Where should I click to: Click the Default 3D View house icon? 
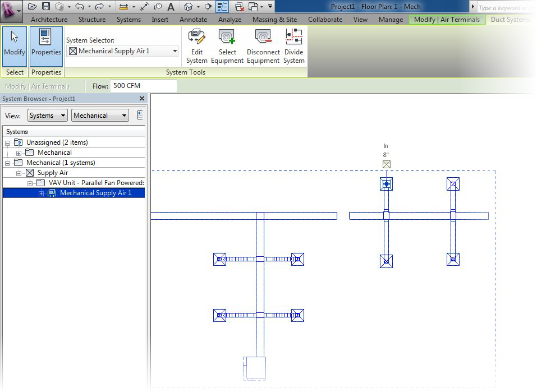click(x=188, y=7)
